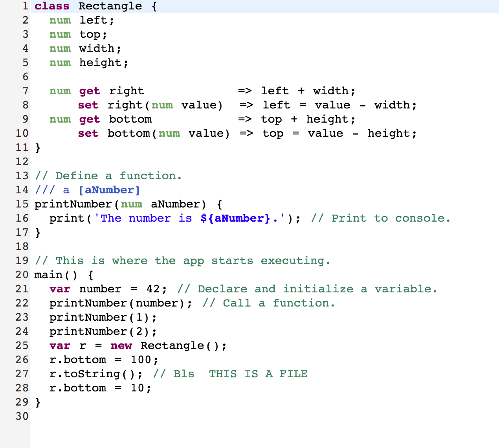Click the r.toString() call
Screen dimensions: 499x448
pos(96,374)
